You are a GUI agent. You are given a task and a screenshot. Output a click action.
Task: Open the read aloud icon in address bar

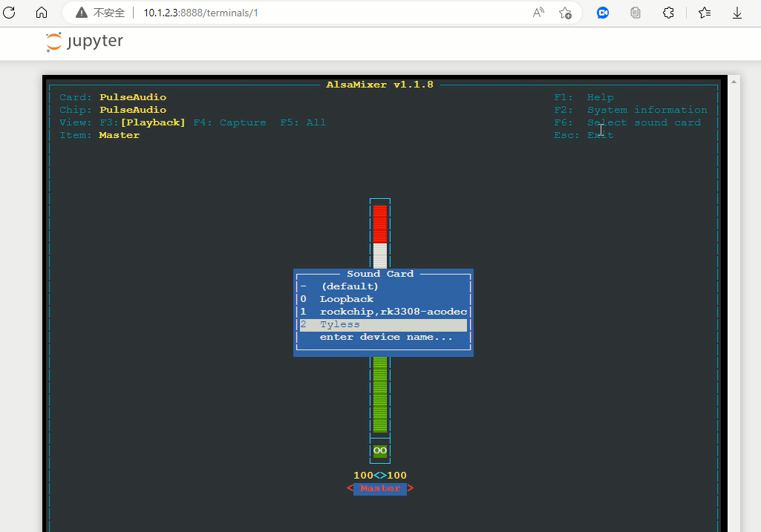pyautogui.click(x=538, y=13)
